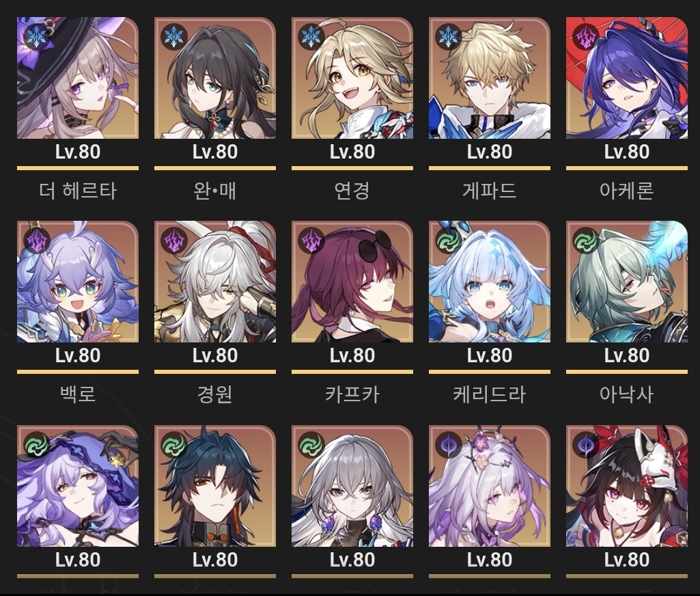Click the 더 헤르타 name label

(x=78, y=191)
